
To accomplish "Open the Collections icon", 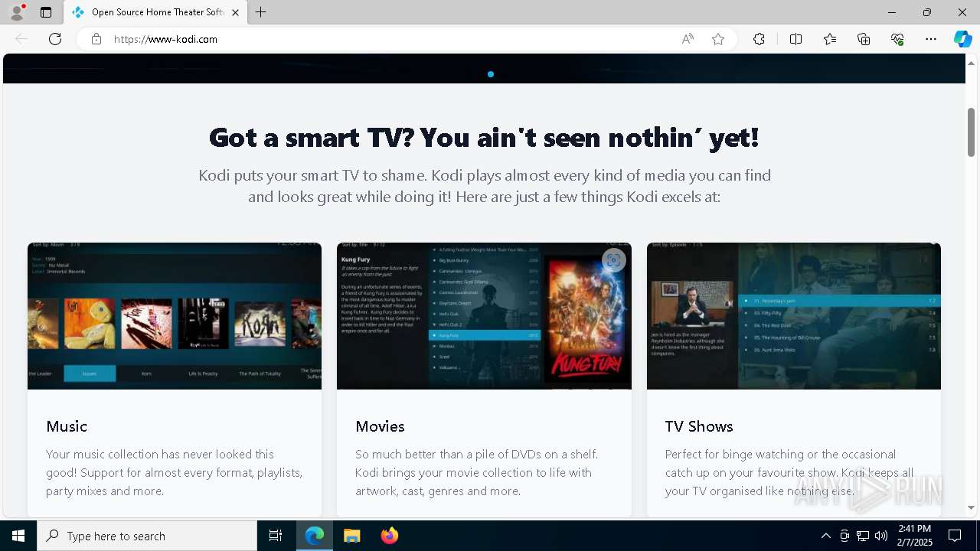I will pos(864,39).
